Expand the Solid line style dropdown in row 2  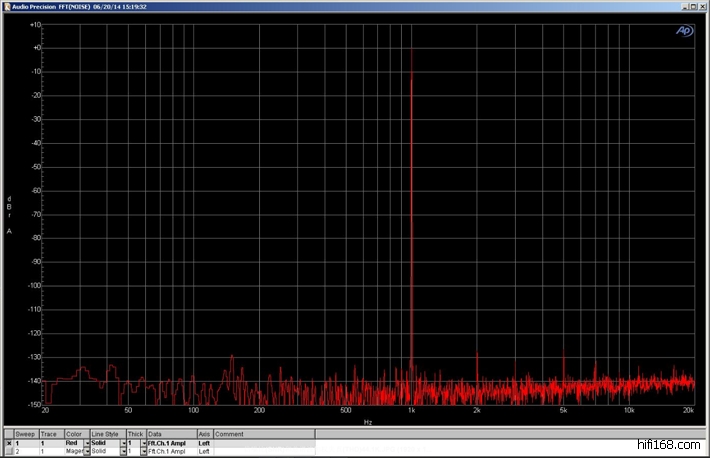[x=122, y=452]
